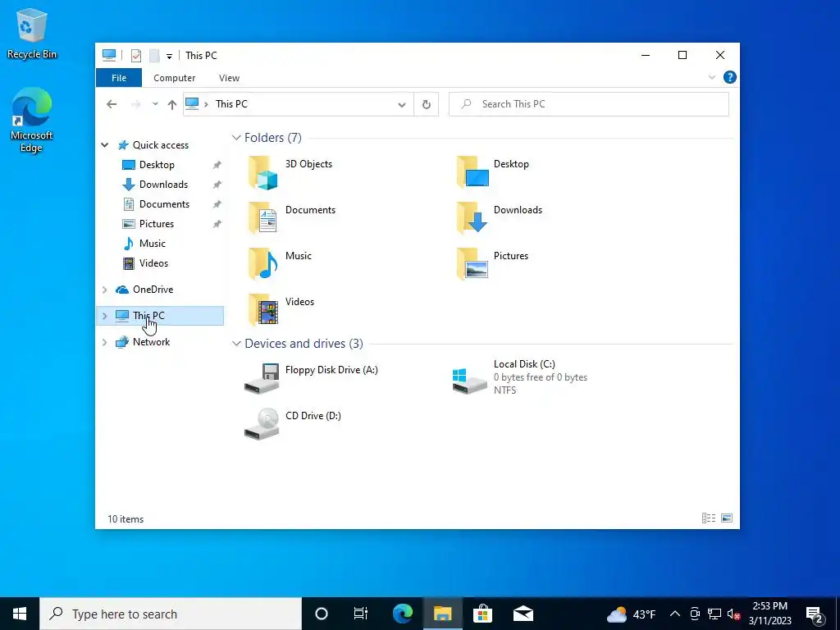The width and height of the screenshot is (840, 630).
Task: Open the address bar history dropdown
Action: click(x=402, y=104)
